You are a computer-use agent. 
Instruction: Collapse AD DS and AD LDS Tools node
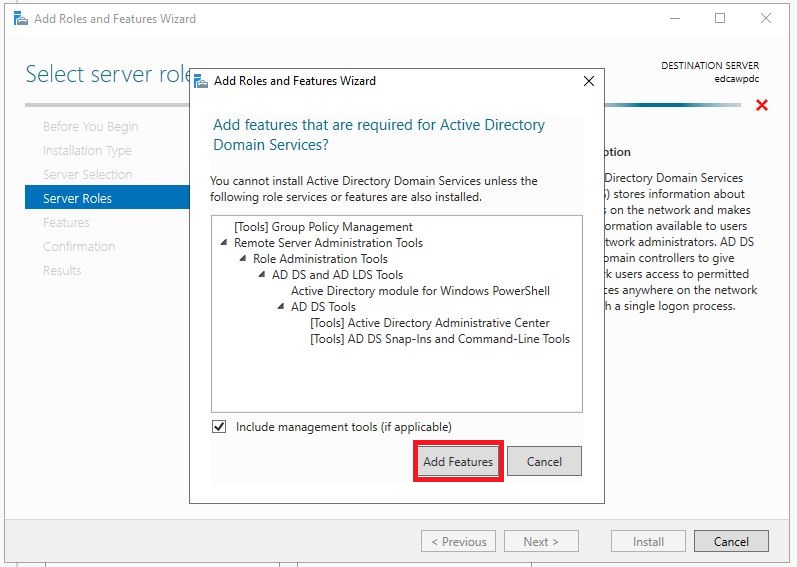click(x=262, y=275)
